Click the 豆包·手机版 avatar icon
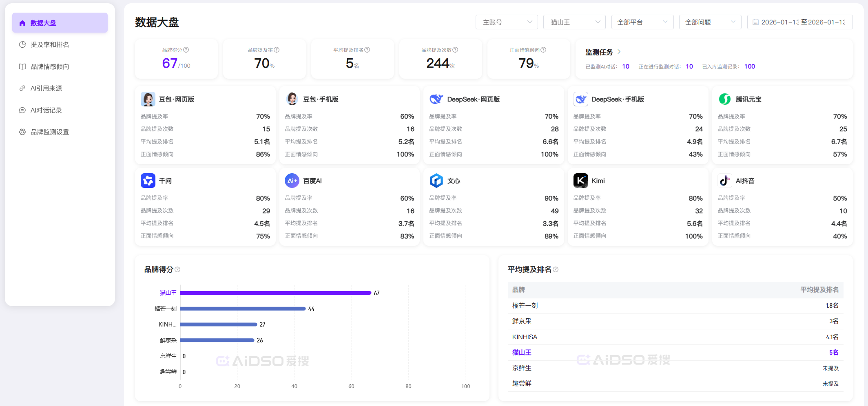Screen dimensions: 868x406 click(x=292, y=99)
